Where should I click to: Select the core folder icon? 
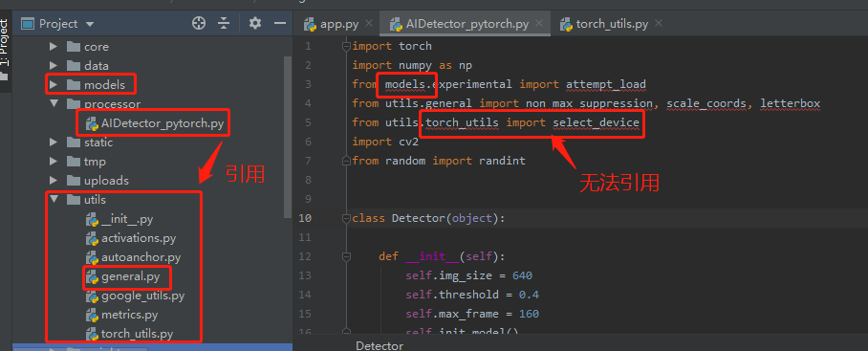[73, 47]
